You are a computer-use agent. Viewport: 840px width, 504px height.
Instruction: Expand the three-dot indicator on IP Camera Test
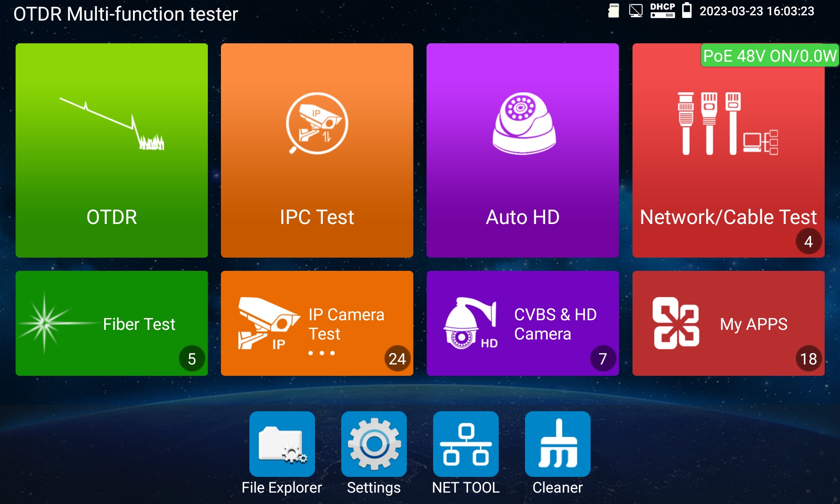coord(322,353)
